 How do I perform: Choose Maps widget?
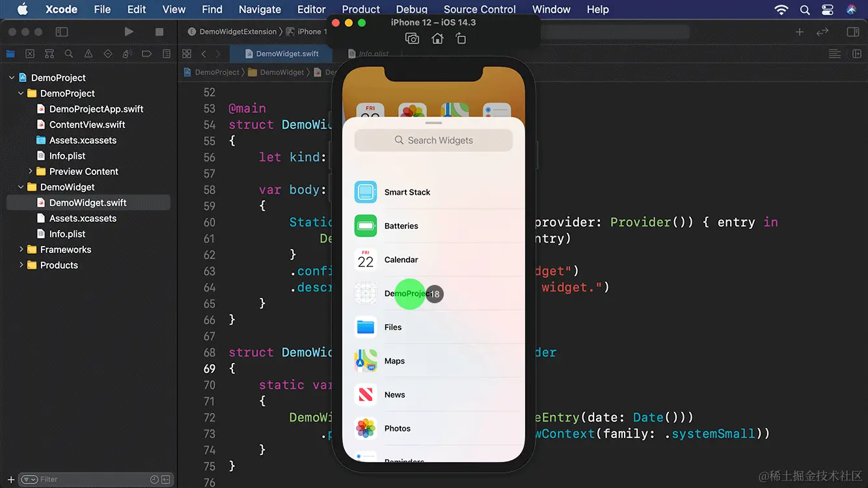pos(433,361)
